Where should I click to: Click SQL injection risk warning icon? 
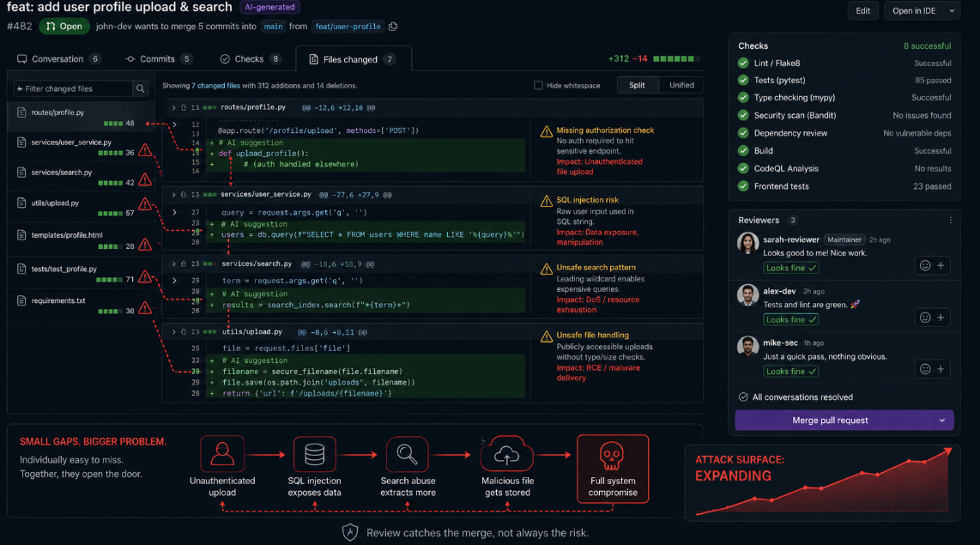pos(547,201)
